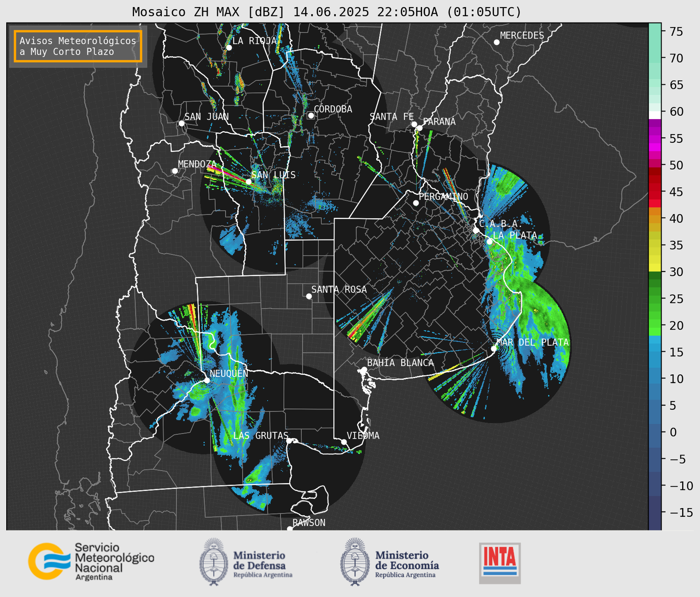Select the LAS GRUTAS marker
This screenshot has width=700, height=597.
tap(289, 441)
